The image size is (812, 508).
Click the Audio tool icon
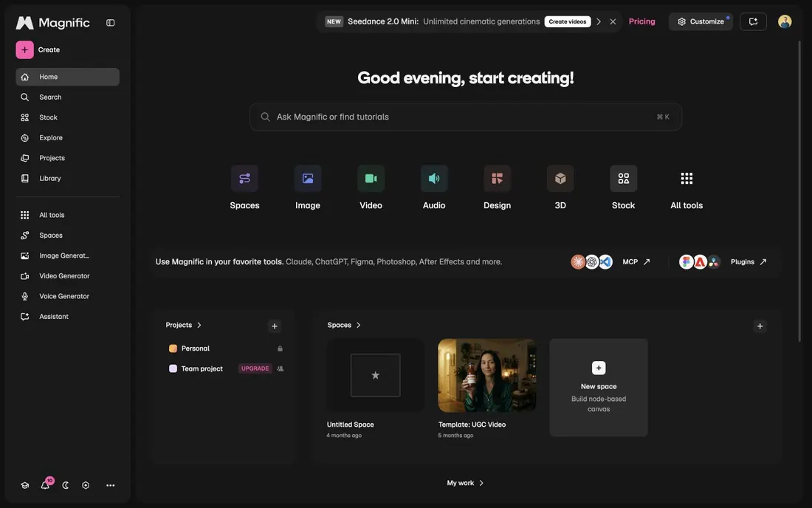pos(434,179)
